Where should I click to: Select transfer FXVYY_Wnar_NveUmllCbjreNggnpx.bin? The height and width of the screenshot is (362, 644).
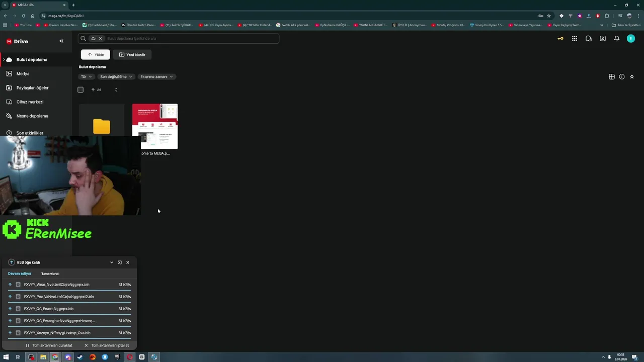click(x=69, y=285)
